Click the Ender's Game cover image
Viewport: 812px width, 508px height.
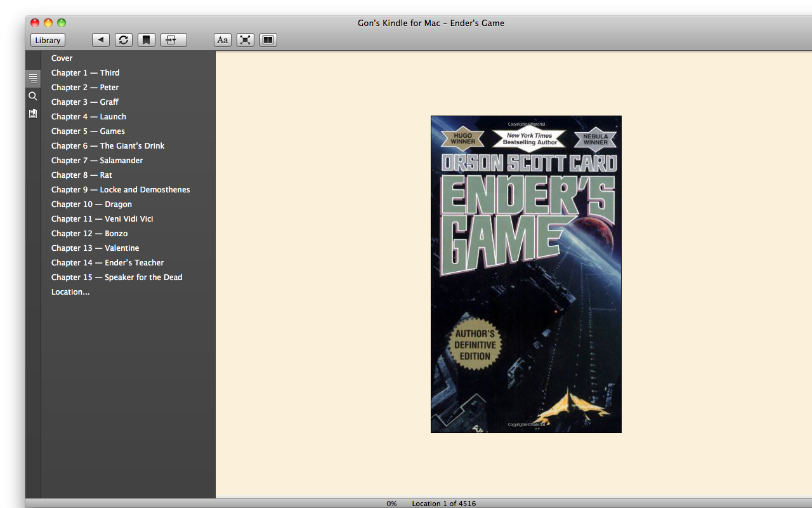(x=526, y=274)
